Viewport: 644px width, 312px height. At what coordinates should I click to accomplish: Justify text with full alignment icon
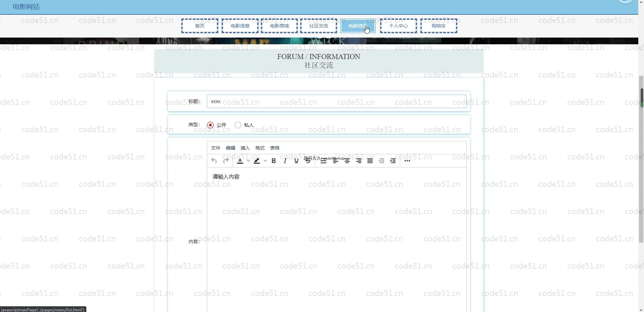tap(370, 161)
